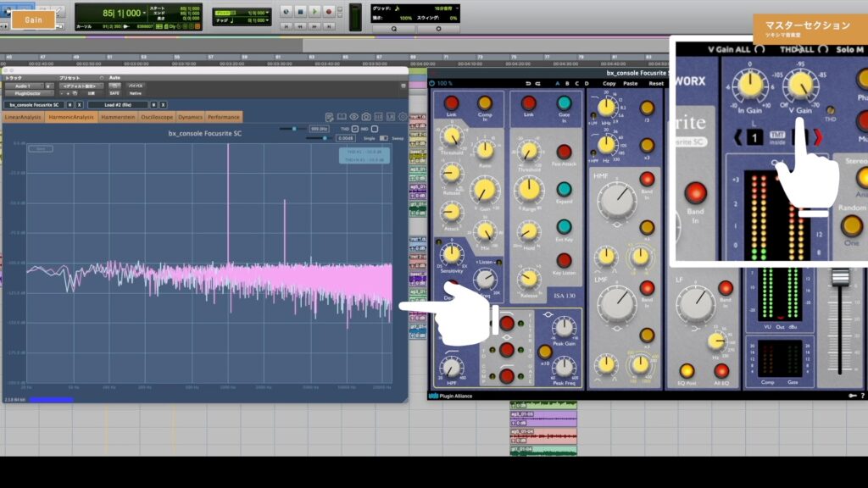Switch to the Oscilloscope tab

[157, 117]
